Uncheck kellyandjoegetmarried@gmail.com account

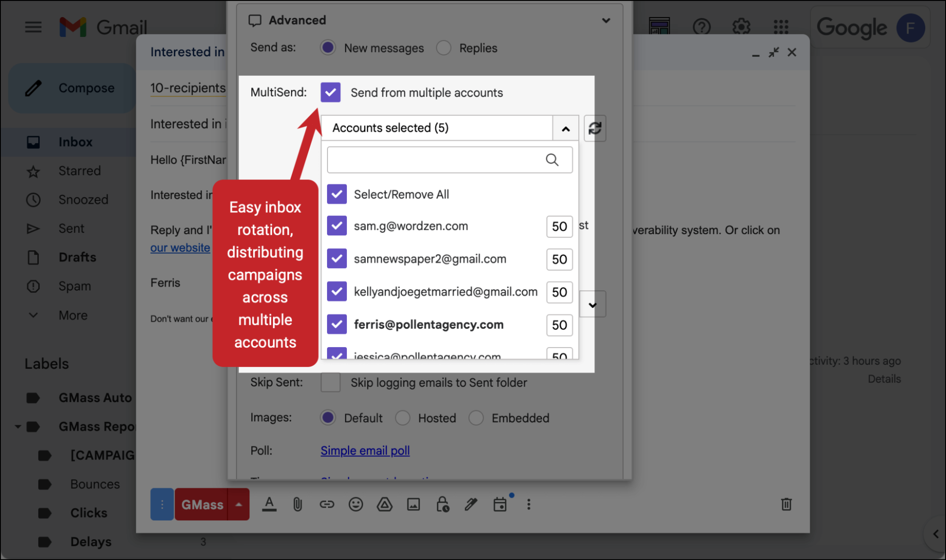337,291
